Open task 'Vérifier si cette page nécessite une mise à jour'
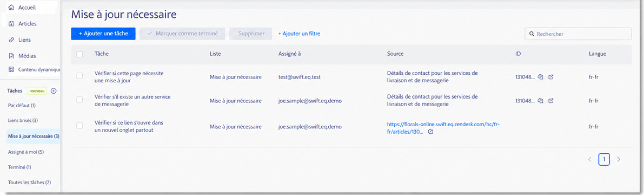Screen dimensions: 644x195 (129, 77)
